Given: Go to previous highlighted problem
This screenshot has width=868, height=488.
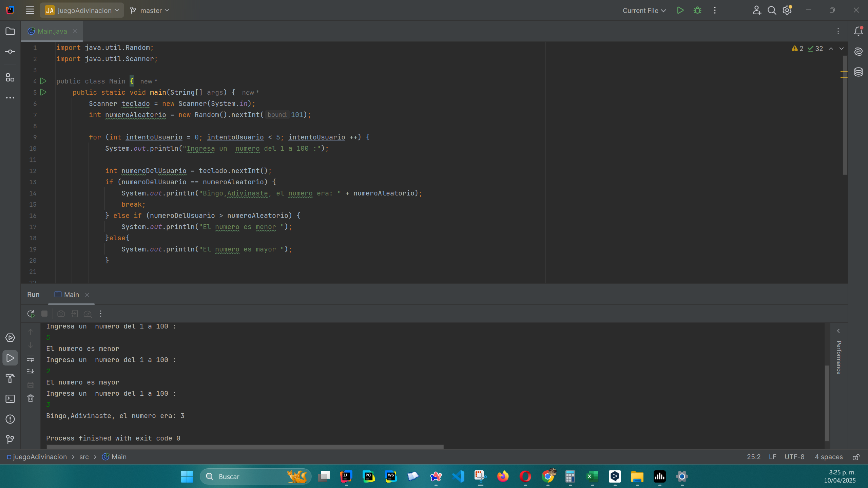Looking at the screenshot, I should (x=831, y=49).
